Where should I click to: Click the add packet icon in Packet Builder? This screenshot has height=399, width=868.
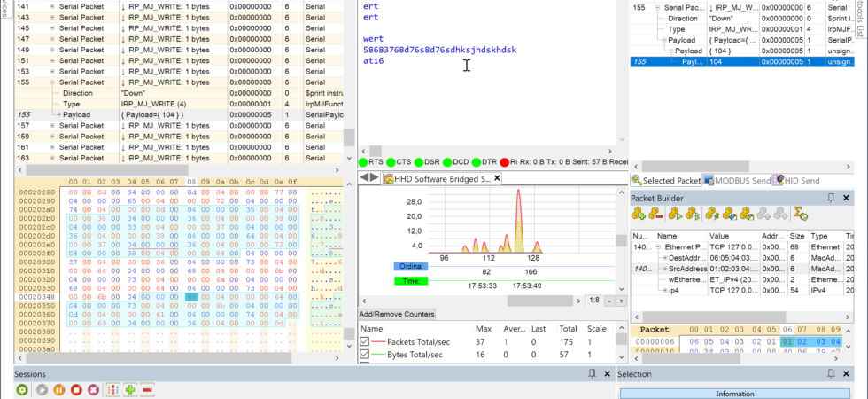pos(639,214)
